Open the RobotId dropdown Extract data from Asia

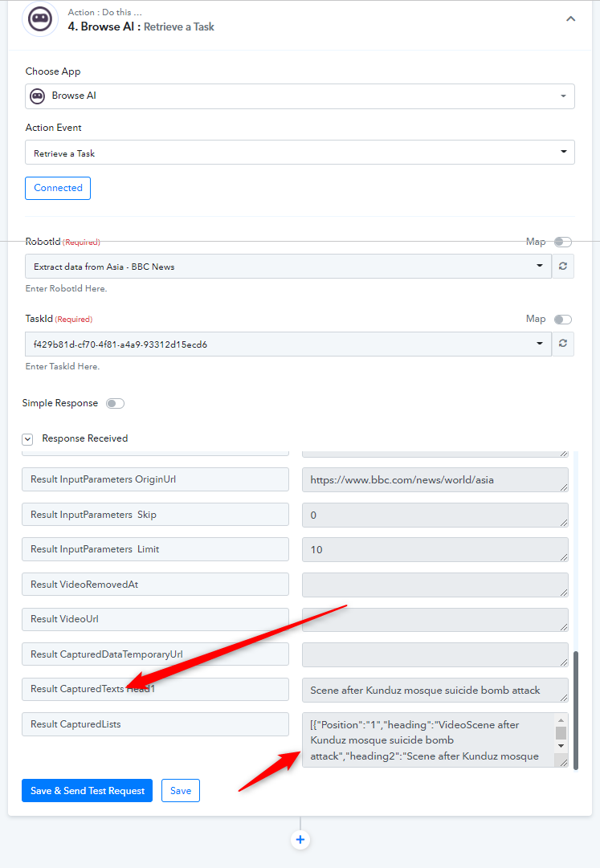click(288, 267)
